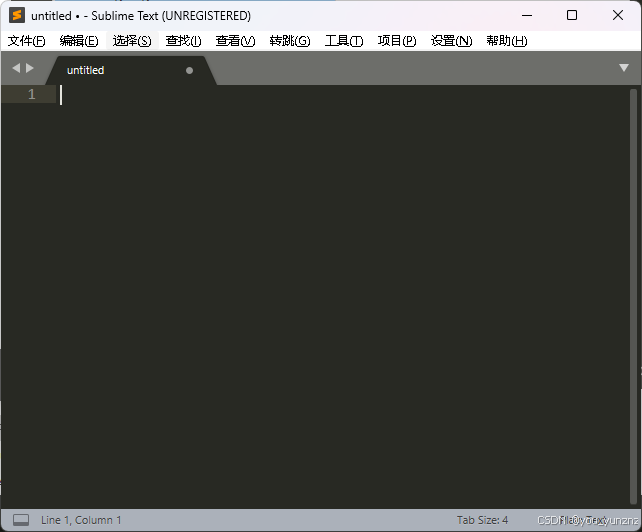Close the untitled tab via unsaved dot

tap(189, 70)
